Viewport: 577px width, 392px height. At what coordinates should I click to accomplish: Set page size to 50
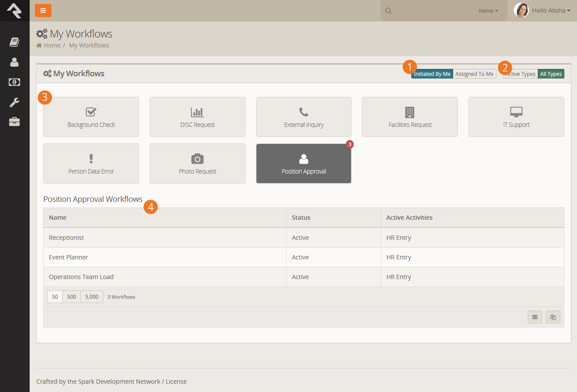click(55, 297)
